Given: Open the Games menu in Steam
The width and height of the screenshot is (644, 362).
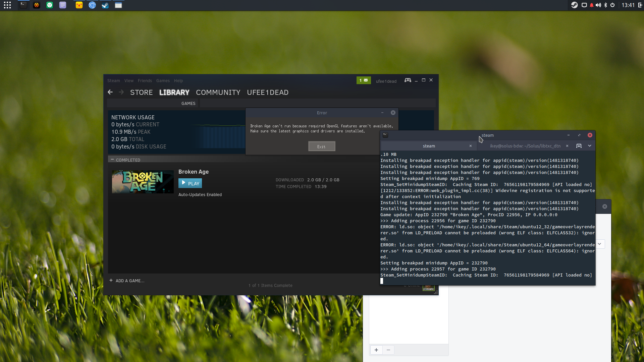Looking at the screenshot, I should [x=163, y=81].
